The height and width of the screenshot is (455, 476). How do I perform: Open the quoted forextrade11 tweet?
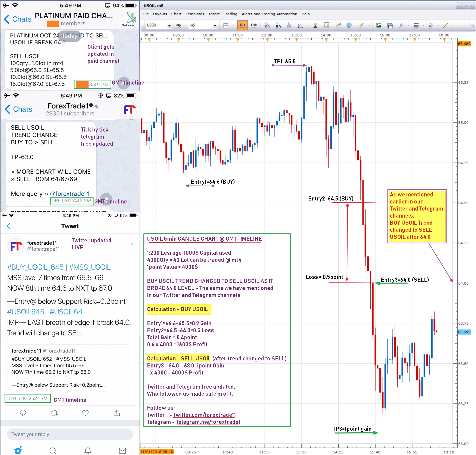pyautogui.click(x=70, y=368)
